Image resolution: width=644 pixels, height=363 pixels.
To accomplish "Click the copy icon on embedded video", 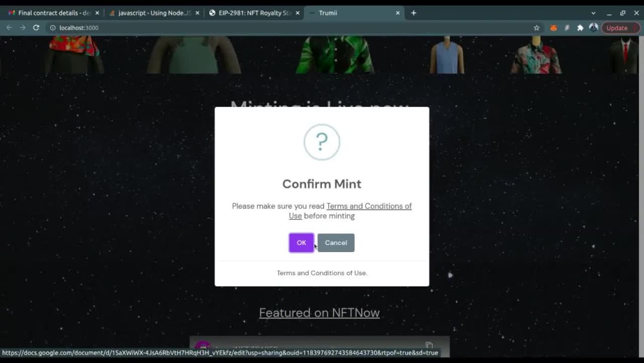I will 429,344.
